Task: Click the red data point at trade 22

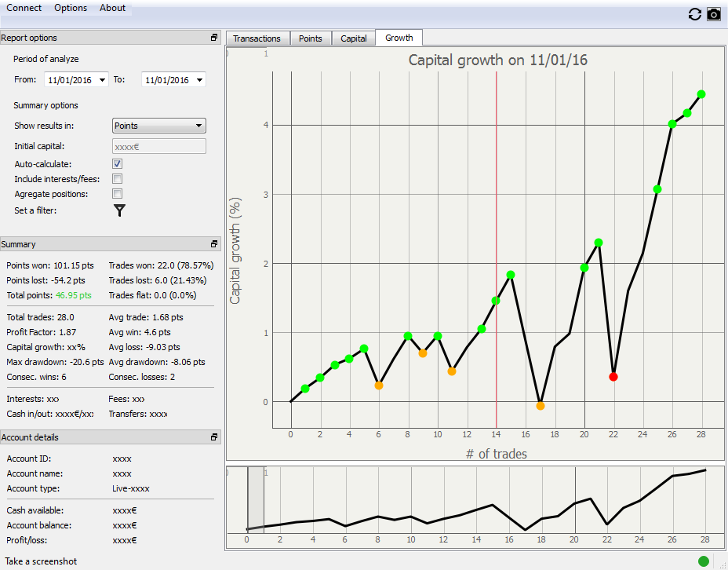Action: (x=613, y=377)
